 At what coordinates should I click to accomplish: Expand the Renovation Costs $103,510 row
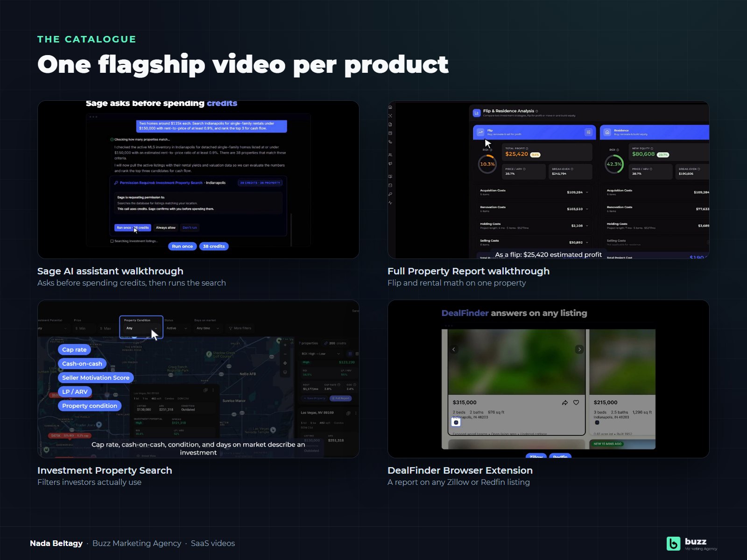[x=534, y=209]
